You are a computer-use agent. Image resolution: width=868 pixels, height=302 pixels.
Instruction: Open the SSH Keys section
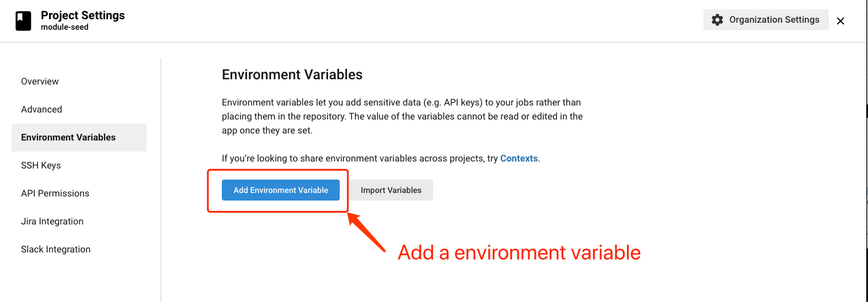(x=41, y=166)
